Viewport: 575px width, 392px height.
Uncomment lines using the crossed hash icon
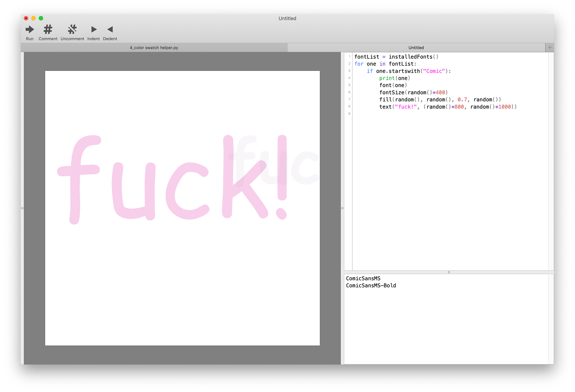pyautogui.click(x=72, y=32)
